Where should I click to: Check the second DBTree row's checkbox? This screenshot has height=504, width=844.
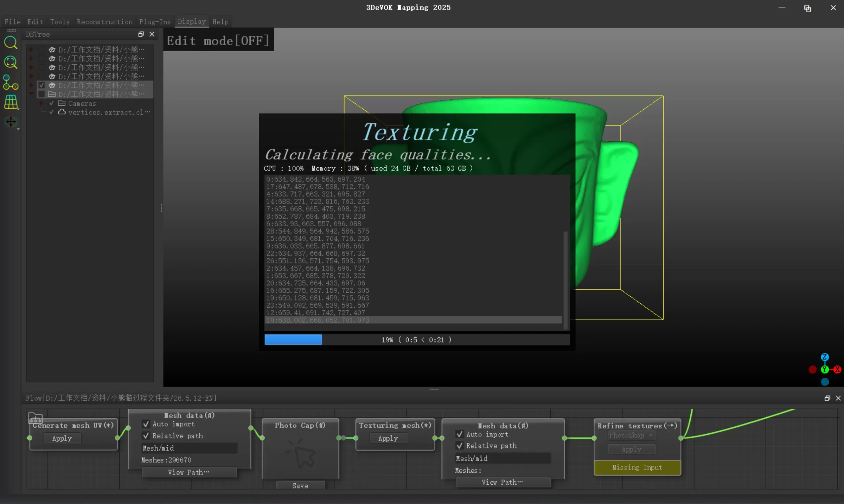coord(41,58)
